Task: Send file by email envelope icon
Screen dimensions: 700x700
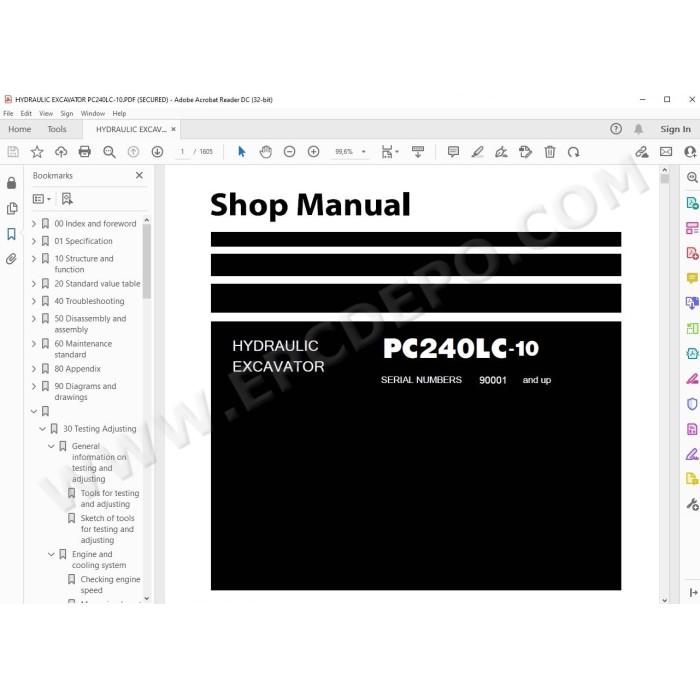Action: coord(666,152)
